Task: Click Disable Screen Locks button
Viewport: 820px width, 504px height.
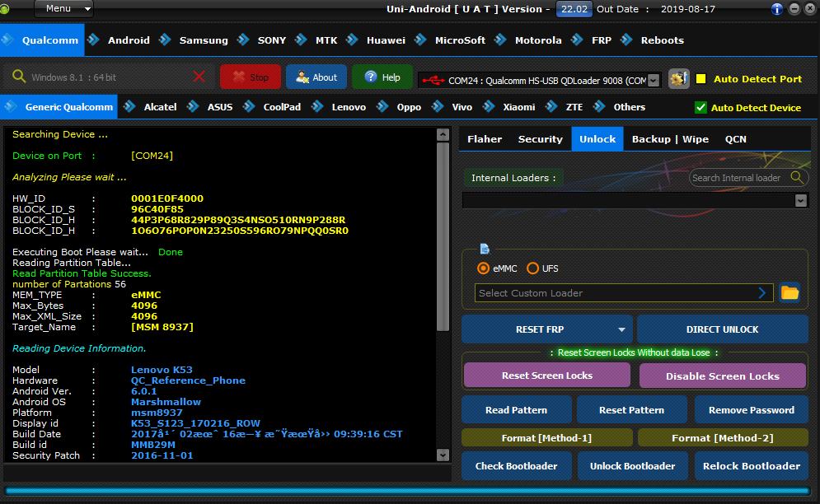Action: point(722,376)
